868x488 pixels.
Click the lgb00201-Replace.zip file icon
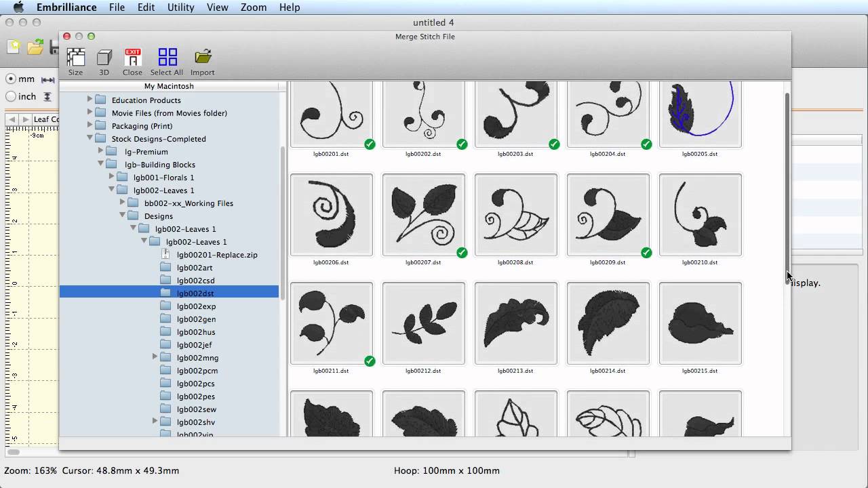click(165, 254)
